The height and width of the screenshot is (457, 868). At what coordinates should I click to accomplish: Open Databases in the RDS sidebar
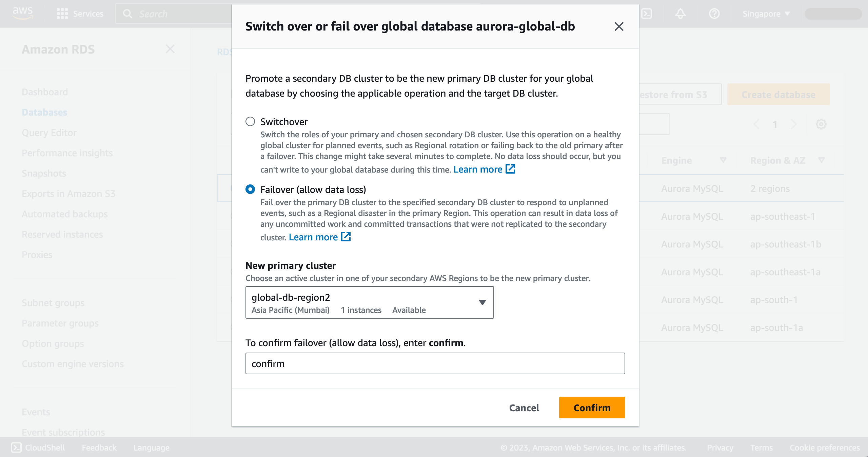tap(44, 112)
